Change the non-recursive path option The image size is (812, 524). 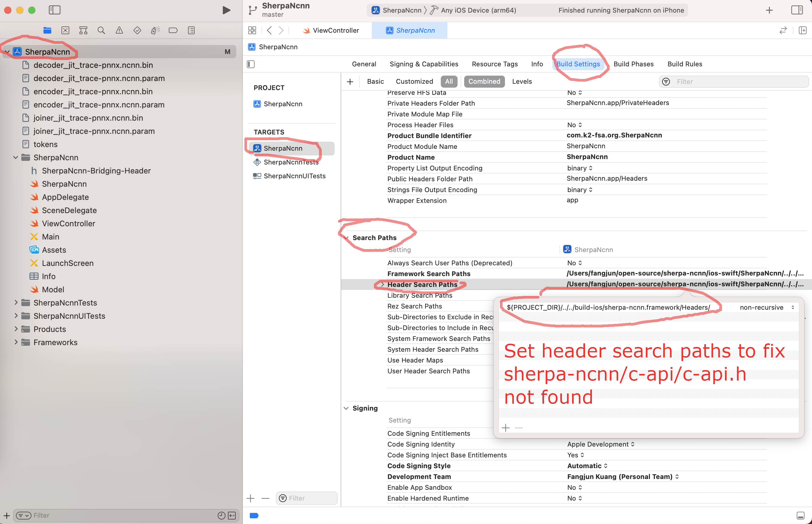(767, 307)
